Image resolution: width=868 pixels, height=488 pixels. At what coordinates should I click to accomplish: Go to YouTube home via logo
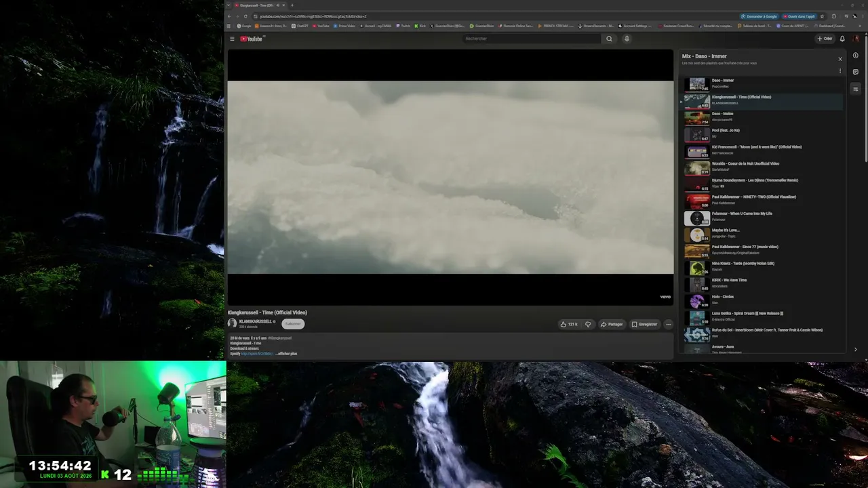(x=251, y=39)
